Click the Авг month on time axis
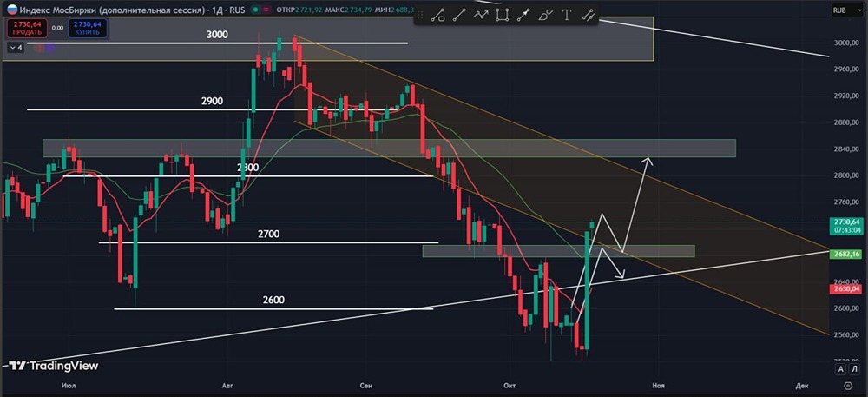 (x=227, y=385)
